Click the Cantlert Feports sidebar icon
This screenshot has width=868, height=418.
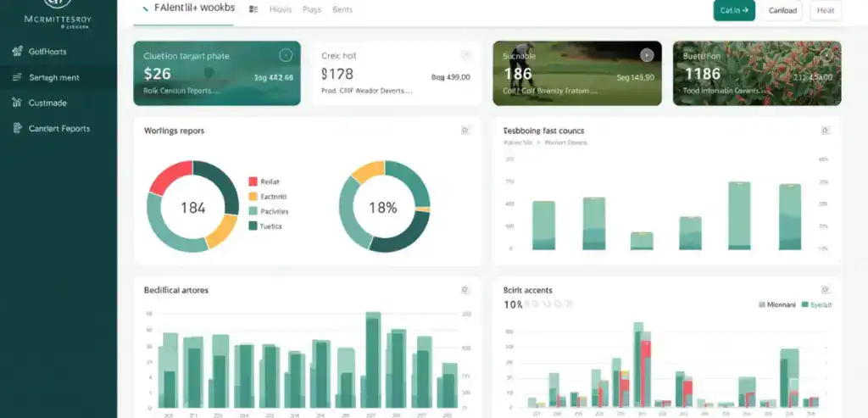[x=17, y=129]
